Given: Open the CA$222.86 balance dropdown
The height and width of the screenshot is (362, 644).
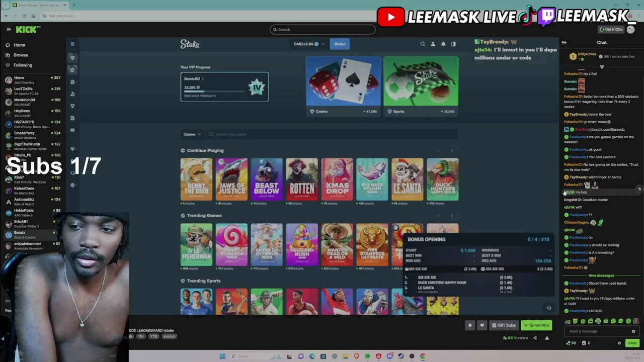Looking at the screenshot, I should (x=309, y=44).
